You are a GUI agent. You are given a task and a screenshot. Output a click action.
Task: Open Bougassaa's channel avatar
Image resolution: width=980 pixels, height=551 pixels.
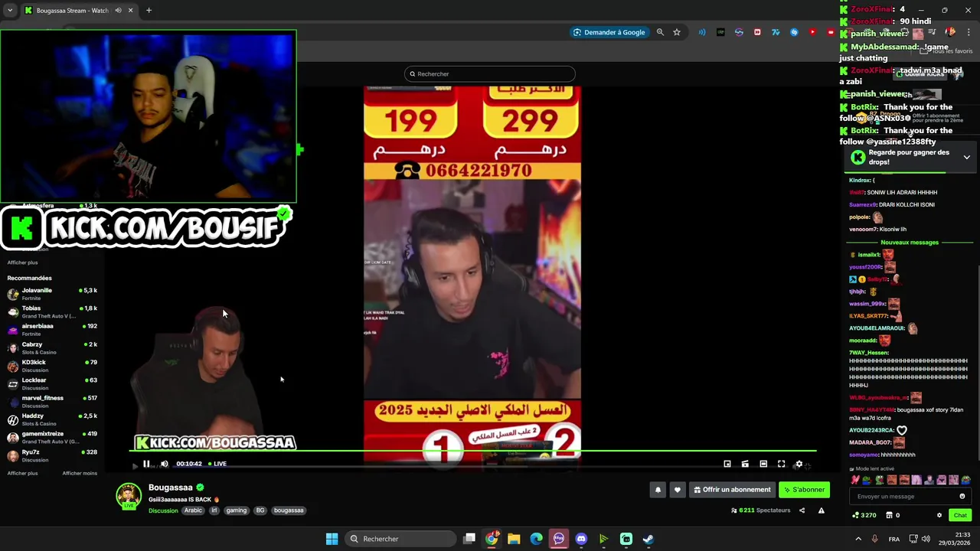pyautogui.click(x=129, y=496)
